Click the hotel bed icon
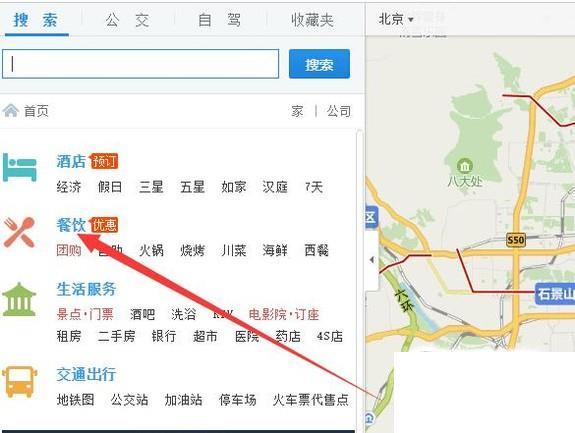Screen dimensions: 575x433 [19, 168]
